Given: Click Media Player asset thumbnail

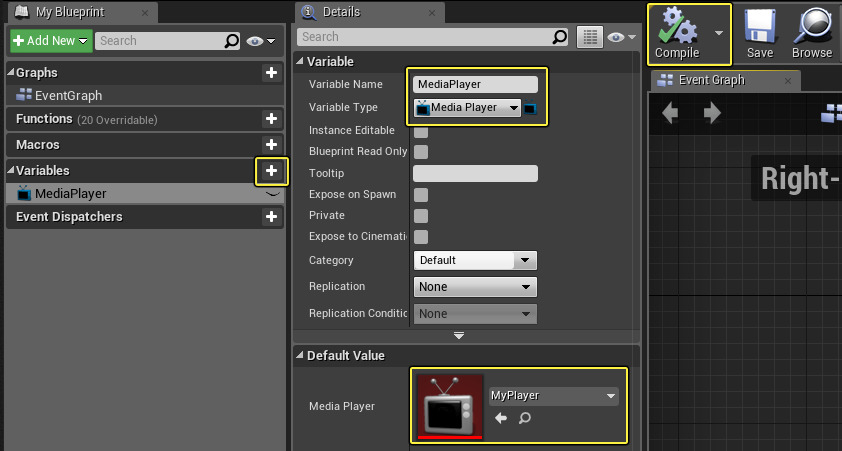Looking at the screenshot, I should point(450,406).
